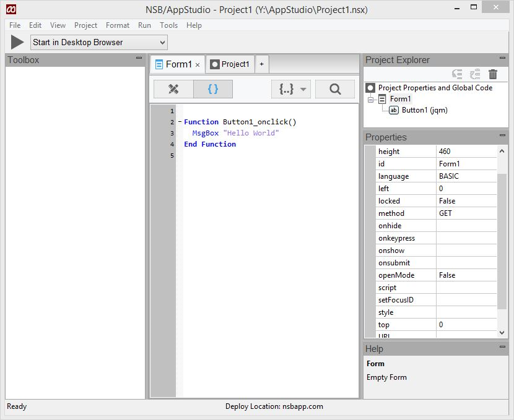Open the Project menu
This screenshot has width=514, height=420.
85,25
